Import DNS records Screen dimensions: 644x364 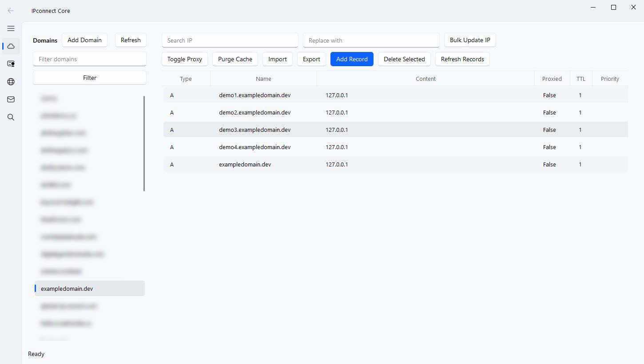(277, 59)
